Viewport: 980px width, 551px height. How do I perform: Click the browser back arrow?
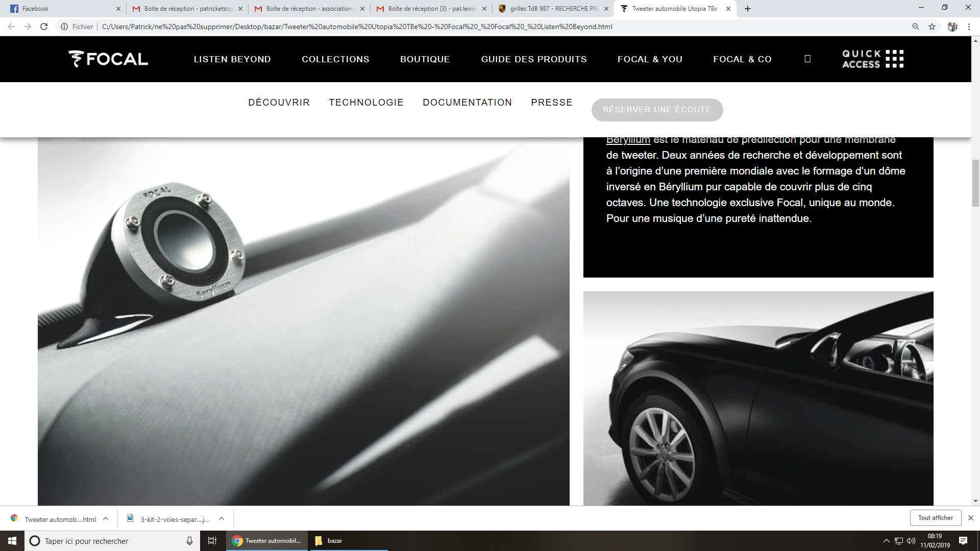pos(11,27)
